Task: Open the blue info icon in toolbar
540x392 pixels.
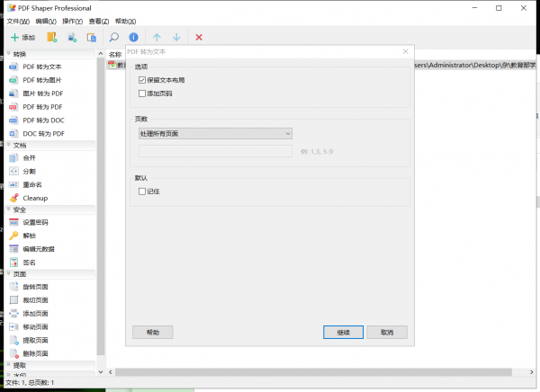Action: [133, 38]
